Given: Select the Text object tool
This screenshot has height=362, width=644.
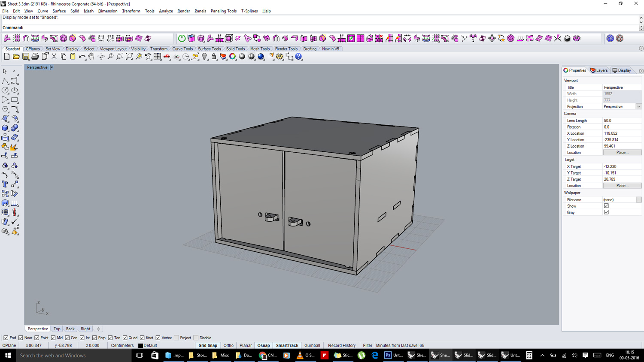Looking at the screenshot, I should (x=5, y=184).
